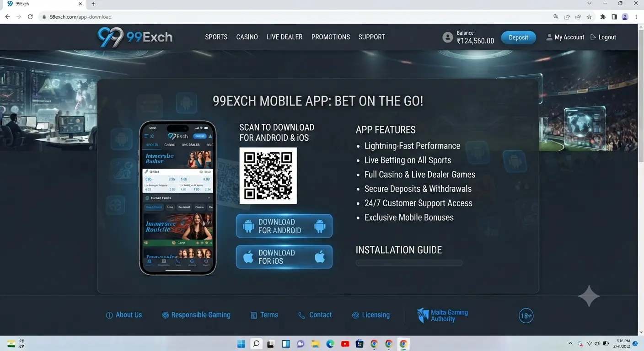Launch File Explorer from the taskbar
Screen dimensions: 644x351
click(x=315, y=344)
